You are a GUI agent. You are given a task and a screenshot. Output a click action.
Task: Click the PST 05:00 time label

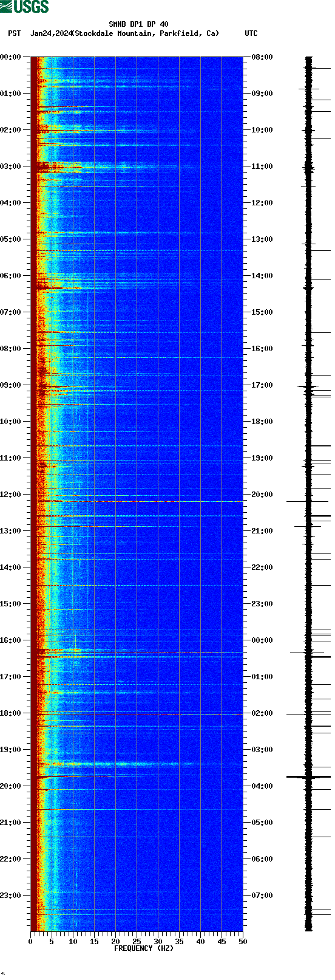coord(11,239)
